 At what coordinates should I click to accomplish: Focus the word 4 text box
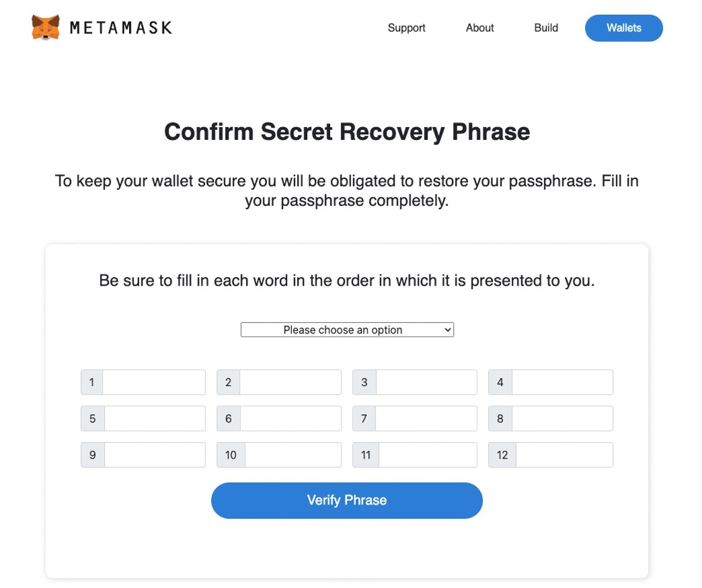(x=561, y=382)
